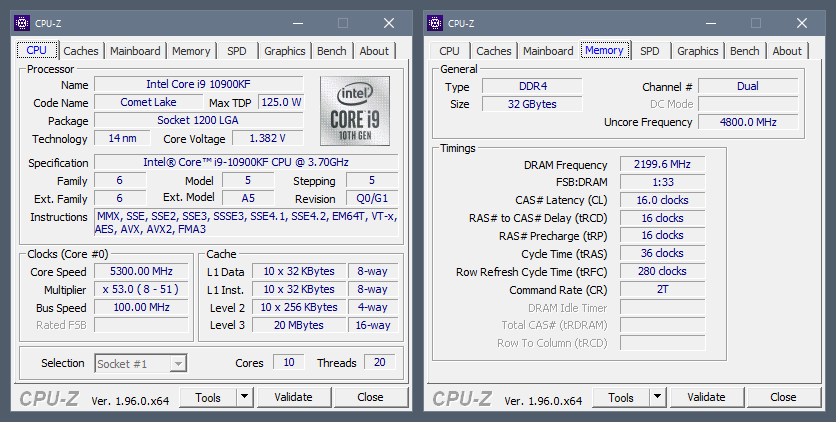Click Level 2 cache value 10 x 256 KBytes

tap(299, 307)
